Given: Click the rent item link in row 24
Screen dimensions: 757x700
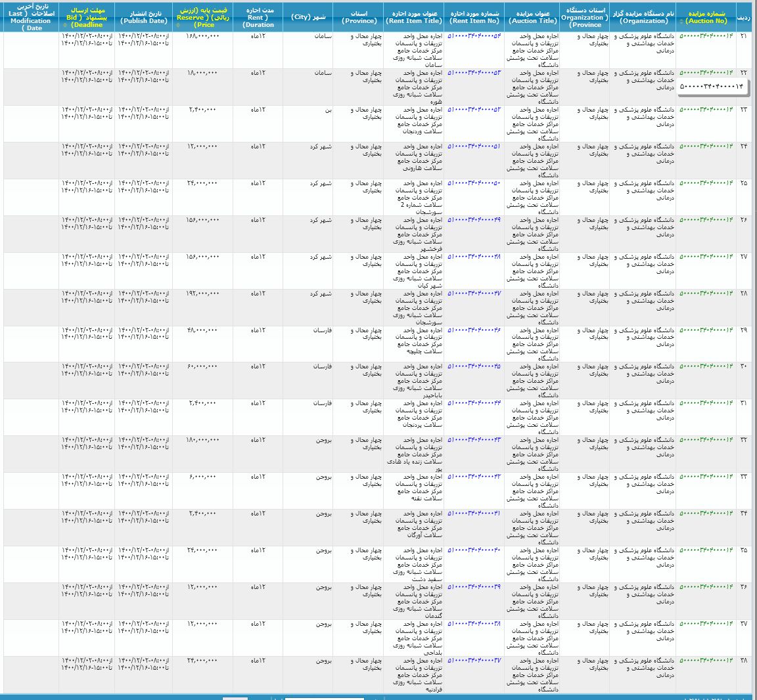Looking at the screenshot, I should tap(474, 146).
